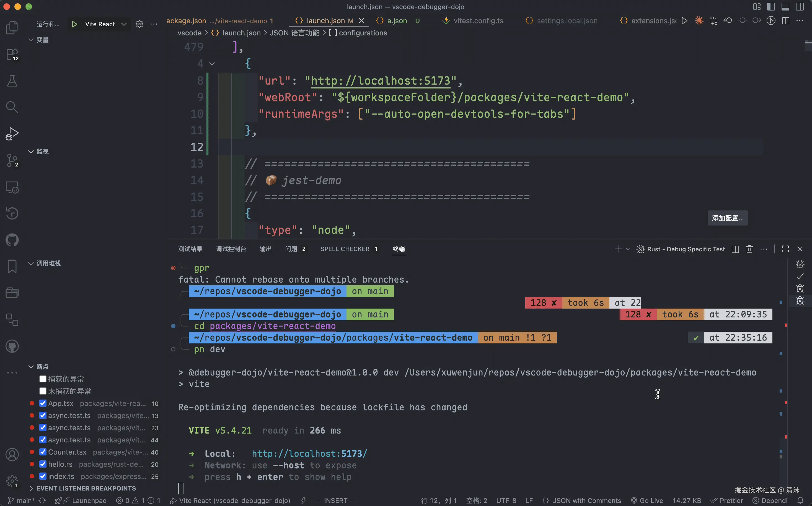The width and height of the screenshot is (812, 506).
Task: Open the a.json editor tab
Action: 397,21
